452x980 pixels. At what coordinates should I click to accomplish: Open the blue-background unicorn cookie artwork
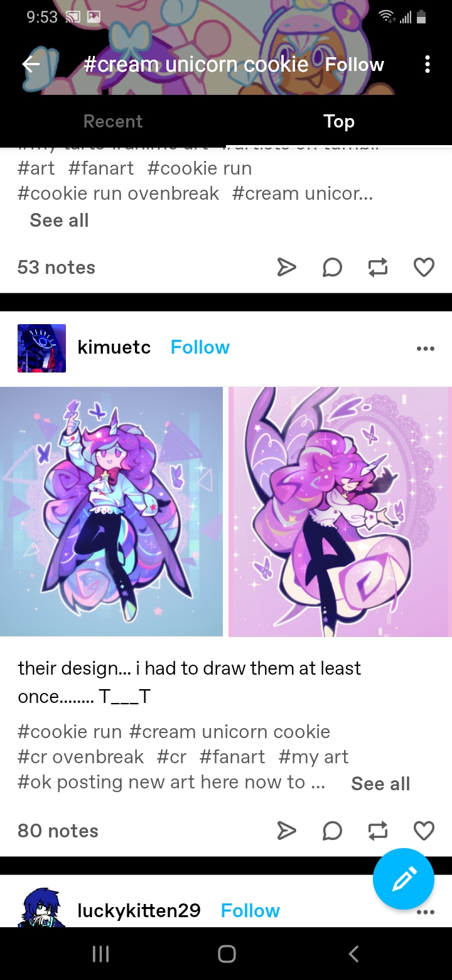pos(111,511)
